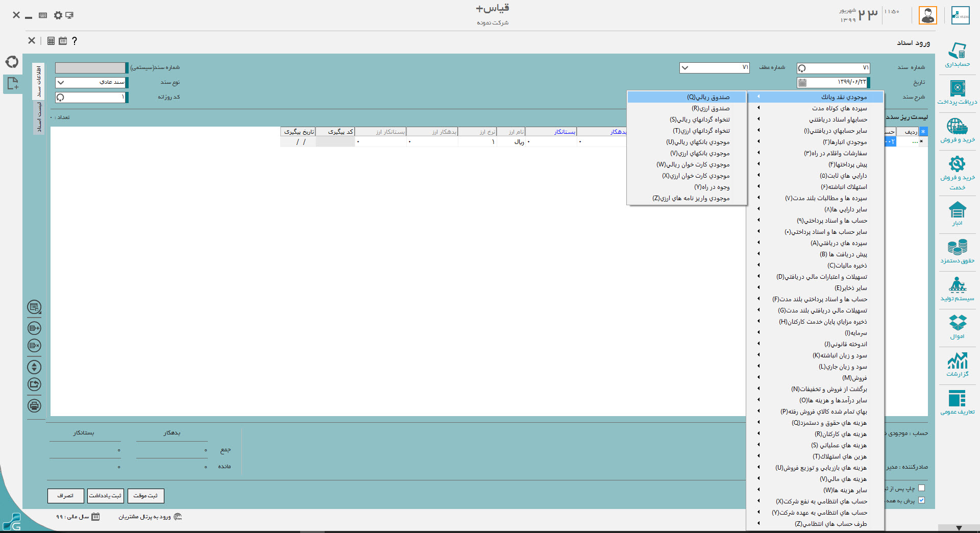This screenshot has width=980, height=533.
Task: Open the حقوق دستمزد payroll module
Action: [x=957, y=251]
